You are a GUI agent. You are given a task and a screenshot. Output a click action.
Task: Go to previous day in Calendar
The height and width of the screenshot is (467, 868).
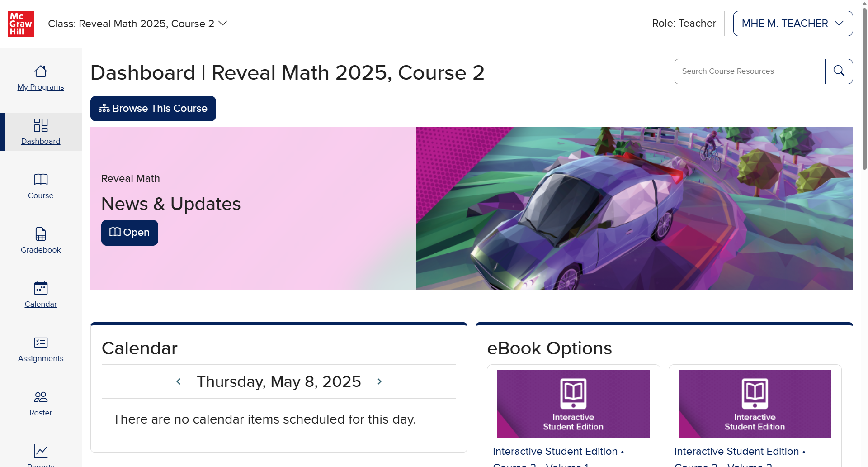[179, 381]
